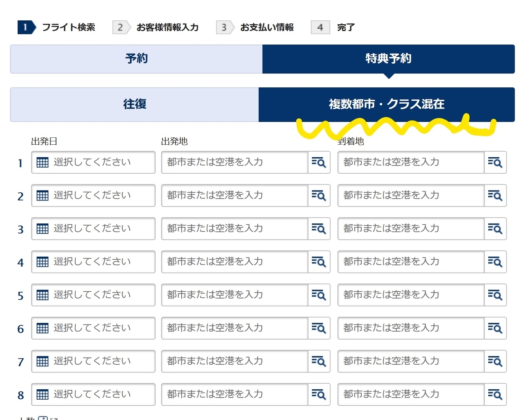519x420 pixels.
Task: Switch to the 予約 tab
Action: [x=136, y=59]
